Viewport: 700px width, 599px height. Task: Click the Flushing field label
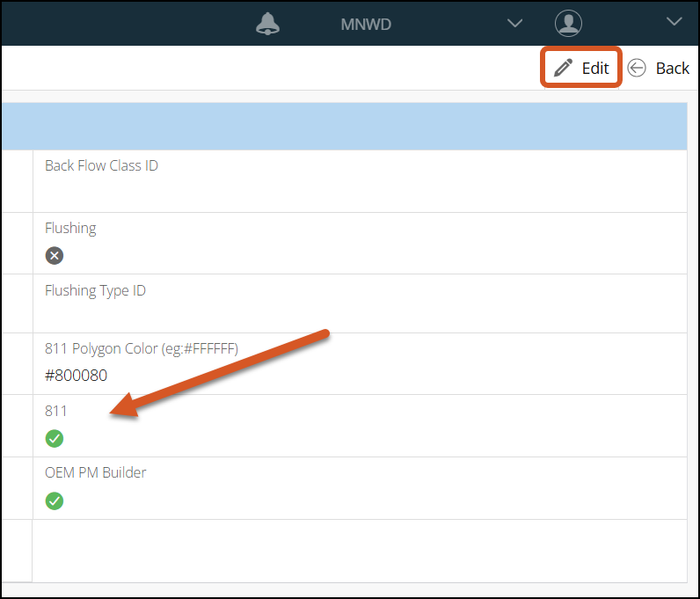pyautogui.click(x=70, y=228)
